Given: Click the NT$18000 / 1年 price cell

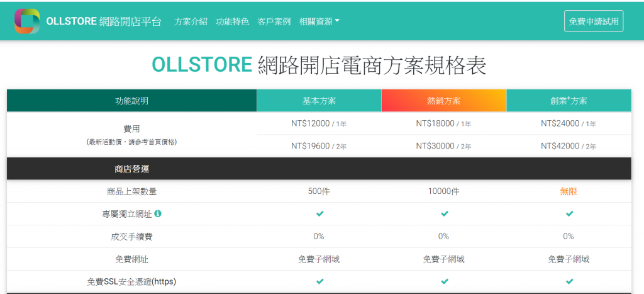Looking at the screenshot, I should pyautogui.click(x=443, y=123).
